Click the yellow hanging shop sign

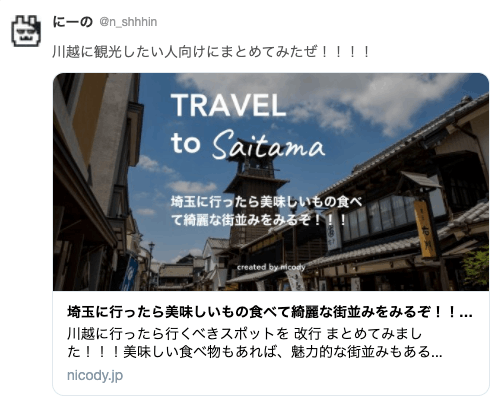pyautogui.click(x=424, y=229)
